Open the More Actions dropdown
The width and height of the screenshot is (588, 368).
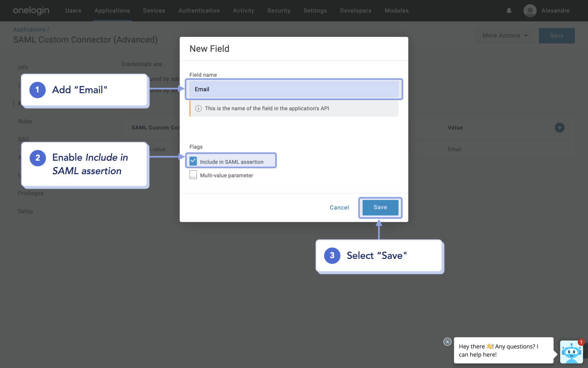pos(505,36)
